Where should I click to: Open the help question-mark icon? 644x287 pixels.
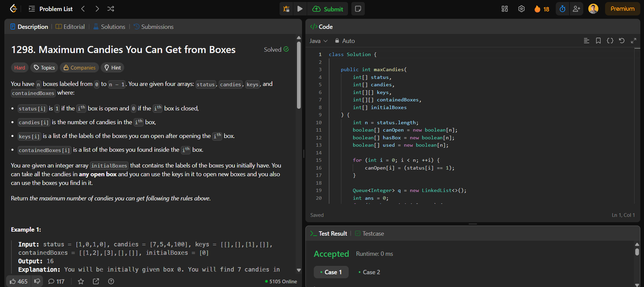[x=111, y=282]
